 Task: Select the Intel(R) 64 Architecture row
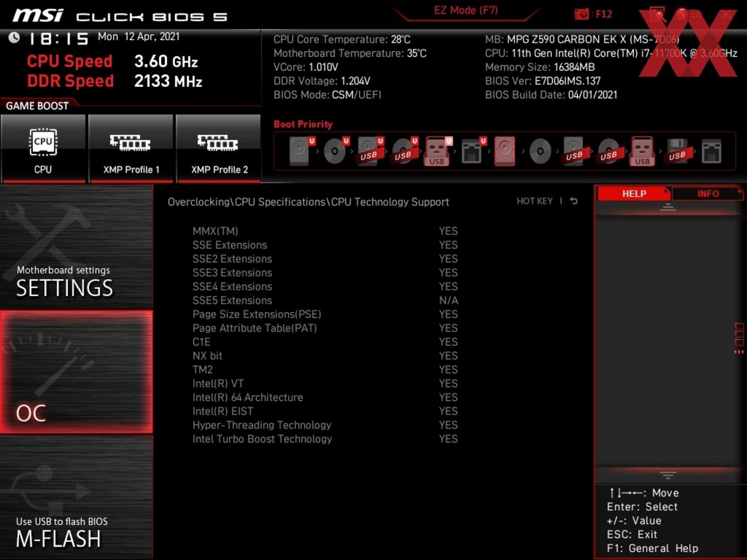pos(325,397)
